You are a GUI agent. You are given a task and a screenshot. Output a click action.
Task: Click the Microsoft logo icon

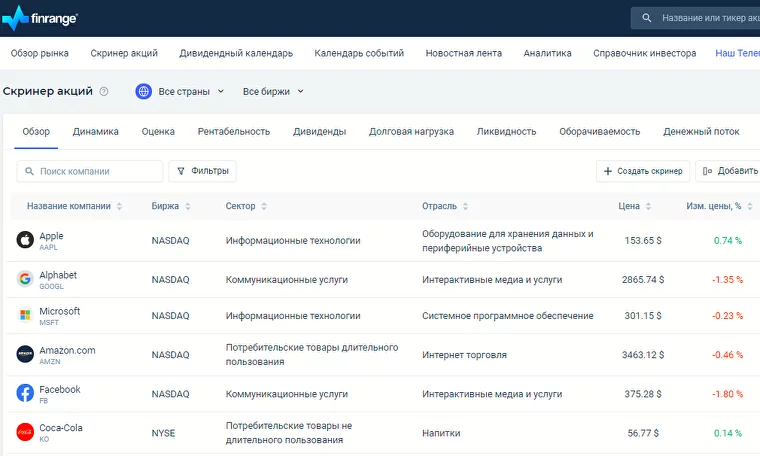[x=25, y=315]
